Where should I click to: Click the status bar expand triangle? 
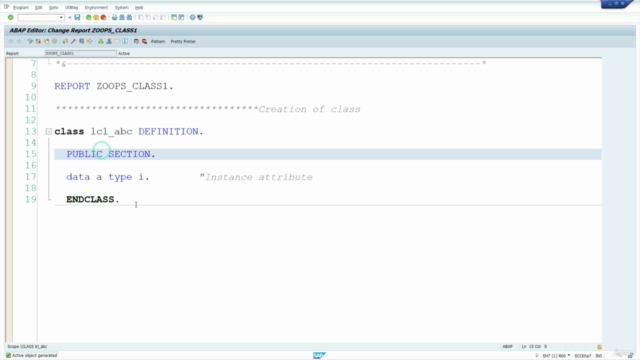point(537,356)
